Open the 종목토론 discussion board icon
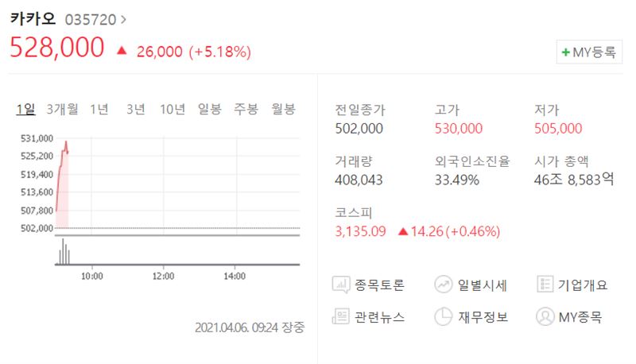 click(x=341, y=285)
